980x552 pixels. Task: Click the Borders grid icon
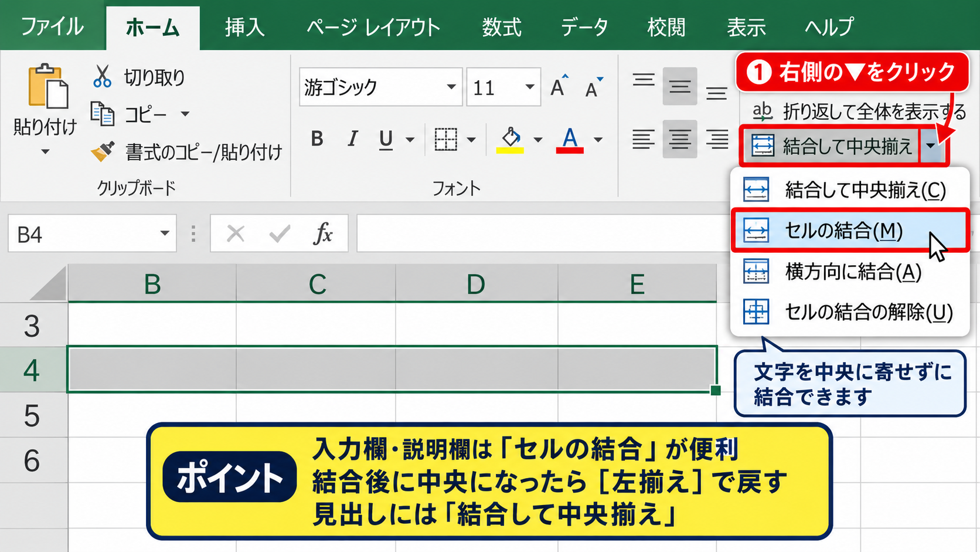tap(446, 140)
